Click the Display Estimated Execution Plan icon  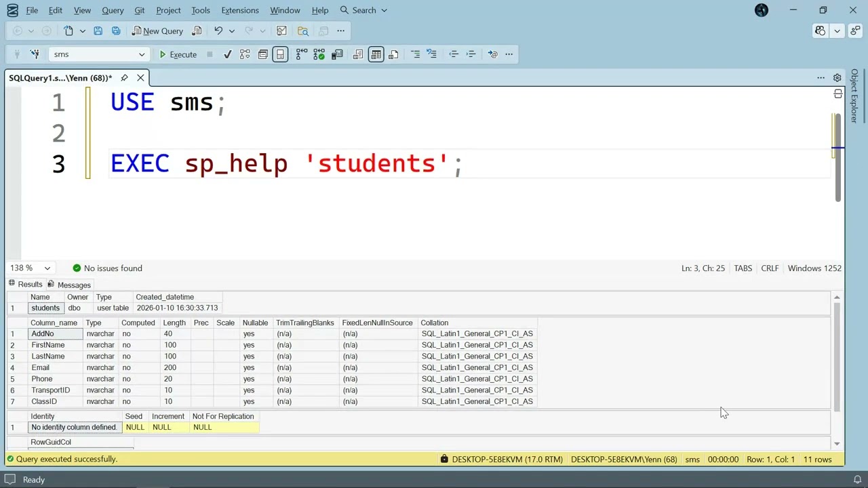[245, 54]
